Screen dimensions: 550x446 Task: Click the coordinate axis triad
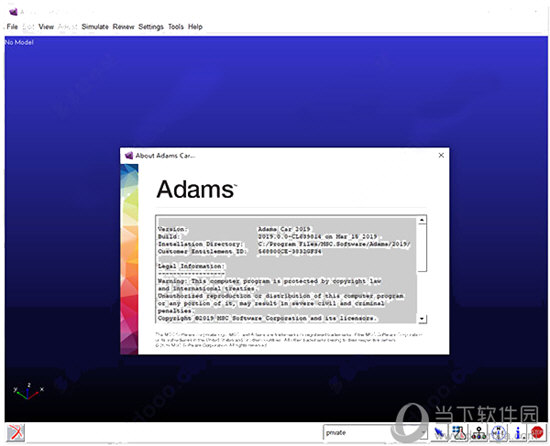(x=28, y=391)
